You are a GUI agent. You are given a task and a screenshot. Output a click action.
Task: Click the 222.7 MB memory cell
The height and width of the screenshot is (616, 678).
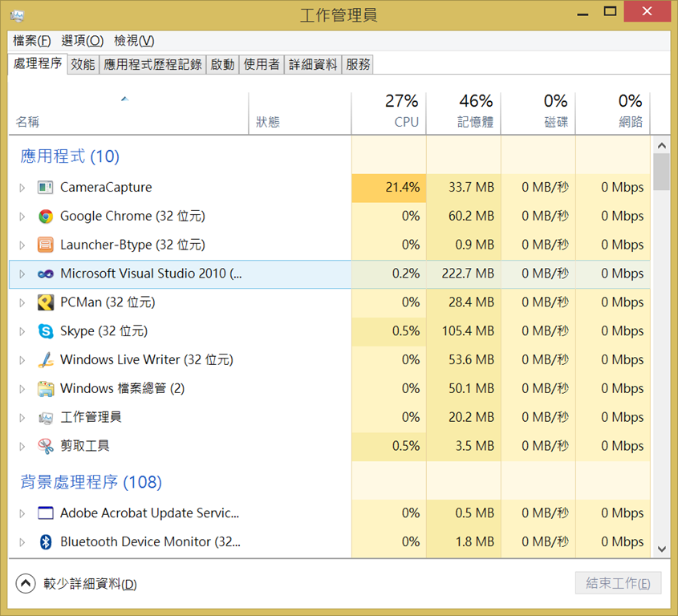coord(464,274)
